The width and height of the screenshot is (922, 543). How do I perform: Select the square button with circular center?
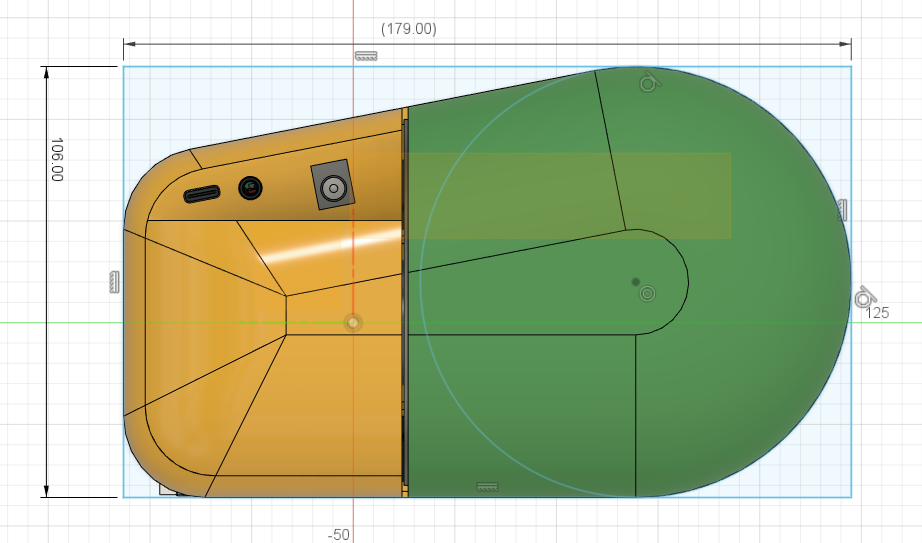click(x=332, y=186)
